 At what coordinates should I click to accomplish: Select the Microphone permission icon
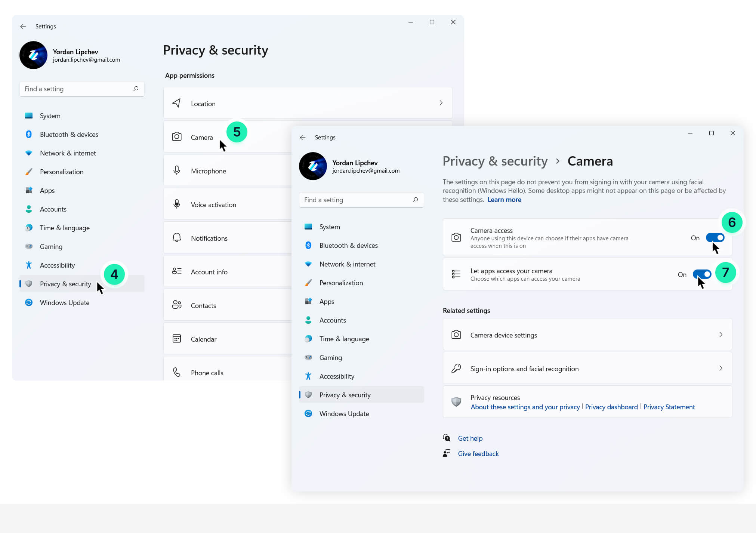click(176, 170)
